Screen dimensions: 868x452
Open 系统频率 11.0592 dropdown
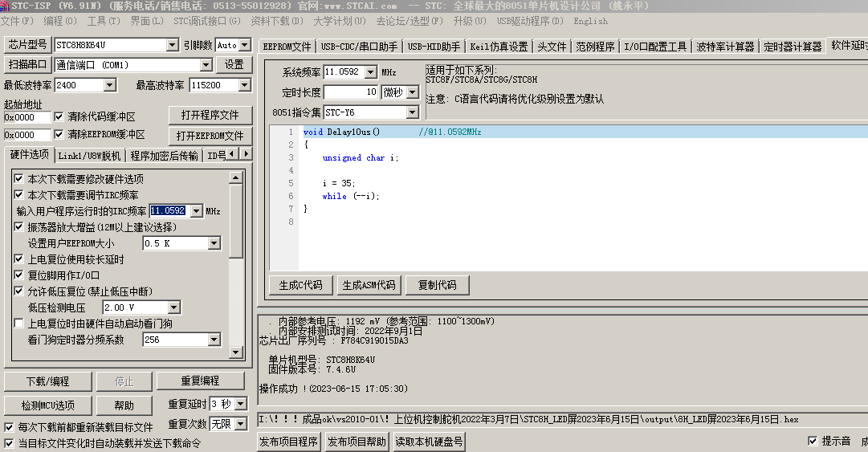coord(370,72)
